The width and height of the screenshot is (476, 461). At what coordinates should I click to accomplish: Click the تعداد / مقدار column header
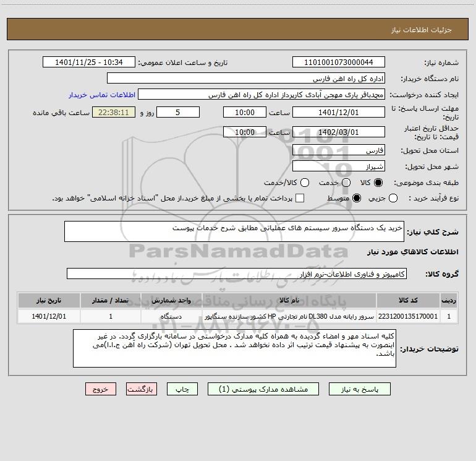(111, 301)
